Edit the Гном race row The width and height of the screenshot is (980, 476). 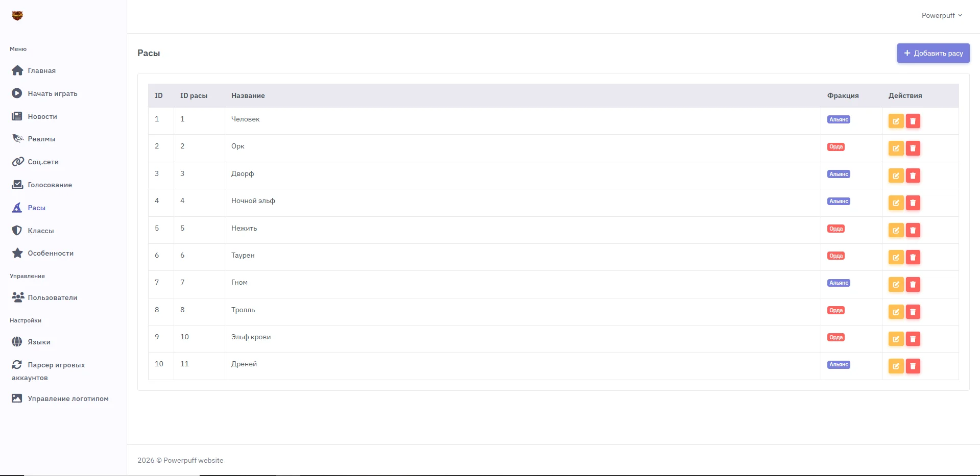click(896, 284)
